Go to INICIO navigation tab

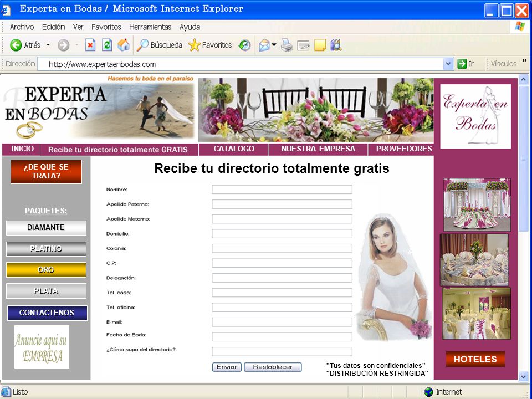22,149
